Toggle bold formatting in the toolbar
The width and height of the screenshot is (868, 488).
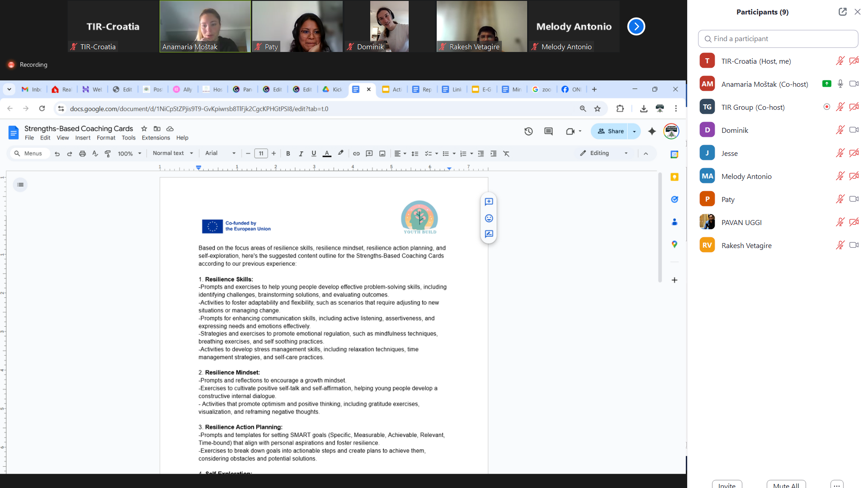(x=288, y=154)
